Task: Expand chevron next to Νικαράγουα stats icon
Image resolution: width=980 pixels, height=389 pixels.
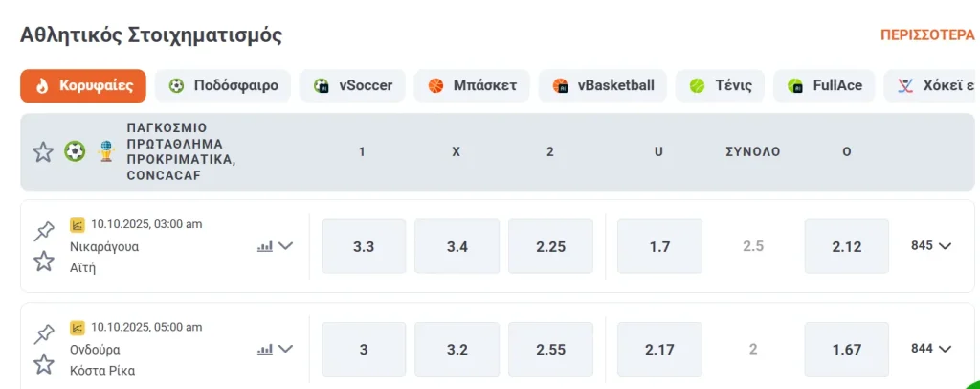Action: point(285,246)
